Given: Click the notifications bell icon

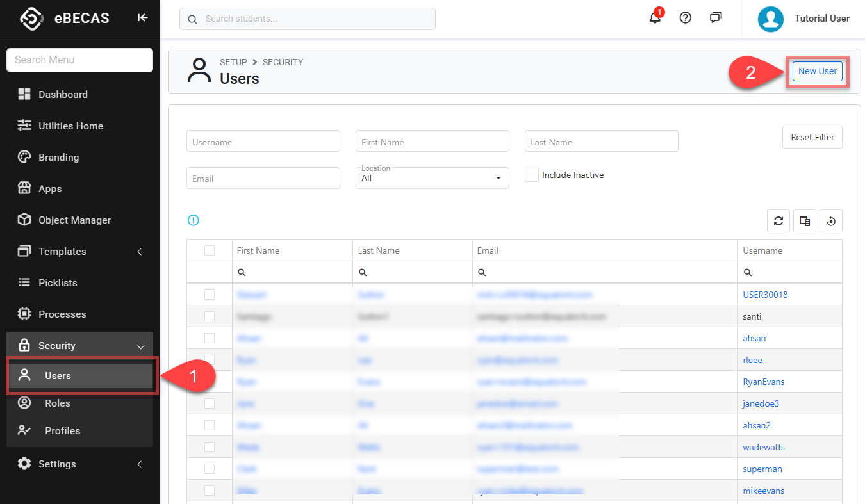Looking at the screenshot, I should click(655, 18).
